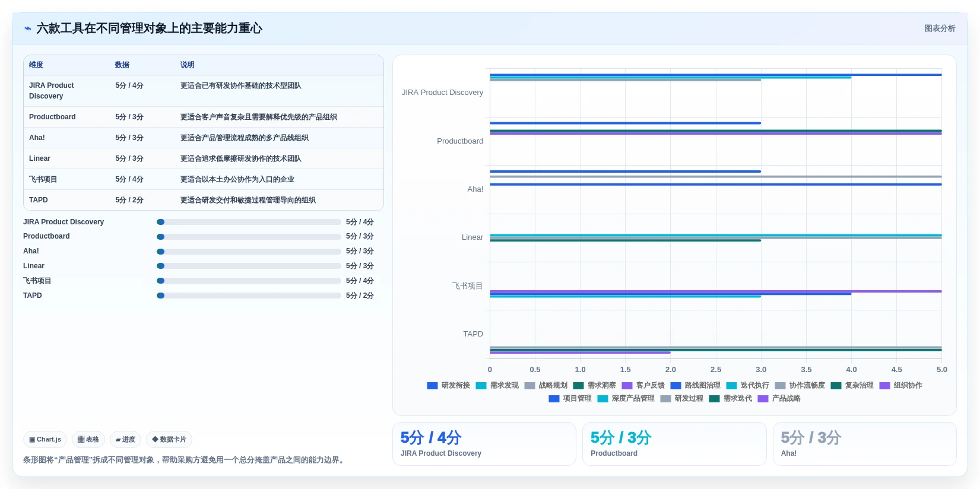Click the Linear label on chart axis
Viewport: 980px width, 489px height.
[x=472, y=237]
